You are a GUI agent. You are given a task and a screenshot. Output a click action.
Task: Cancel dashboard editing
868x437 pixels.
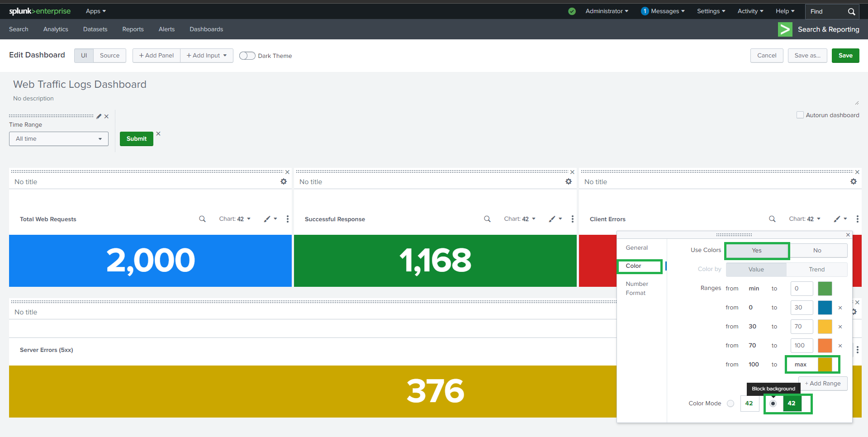point(767,56)
